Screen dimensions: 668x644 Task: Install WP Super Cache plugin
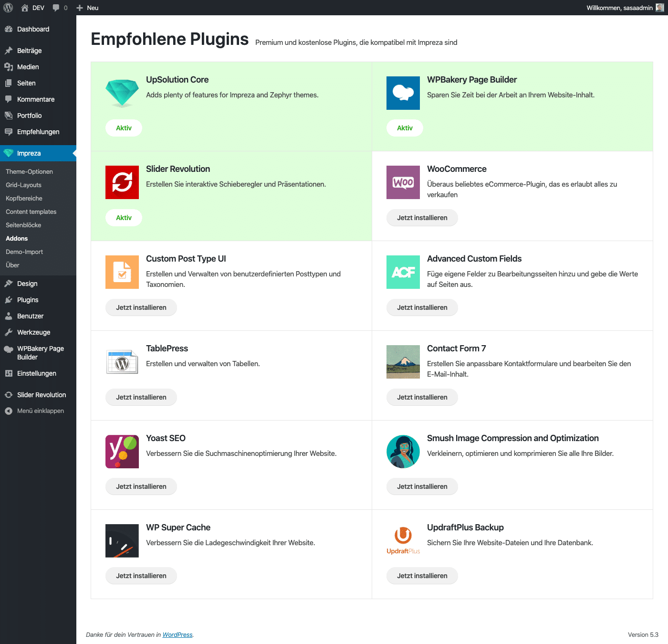coord(141,576)
